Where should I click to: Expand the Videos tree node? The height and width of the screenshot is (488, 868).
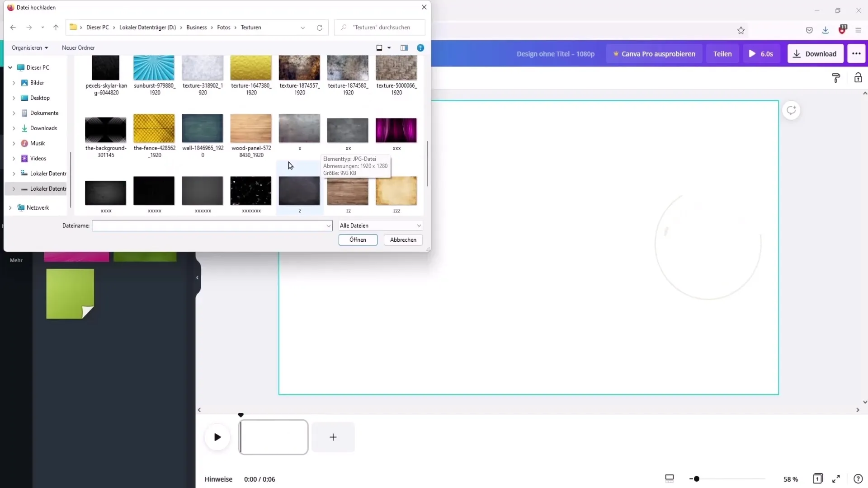pyautogui.click(x=14, y=159)
